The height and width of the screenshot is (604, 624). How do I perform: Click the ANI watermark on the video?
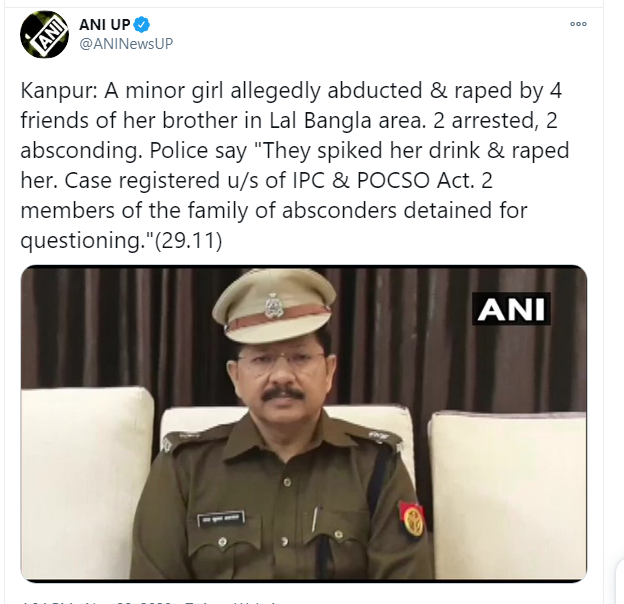click(511, 309)
